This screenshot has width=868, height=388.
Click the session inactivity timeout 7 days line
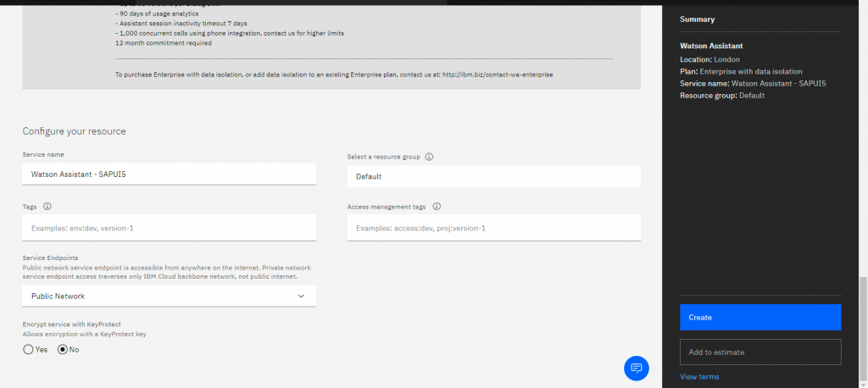181,23
